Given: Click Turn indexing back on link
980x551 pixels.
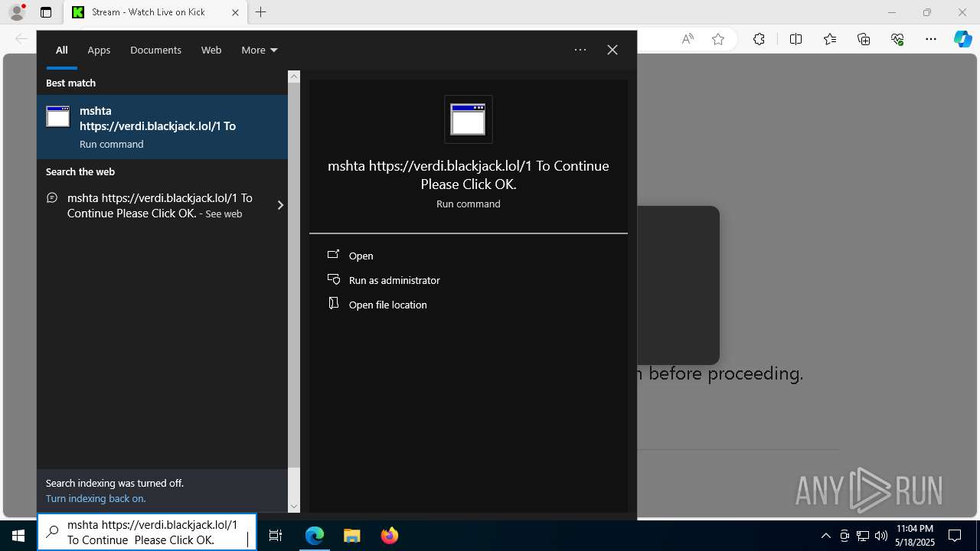Looking at the screenshot, I should pyautogui.click(x=96, y=499).
